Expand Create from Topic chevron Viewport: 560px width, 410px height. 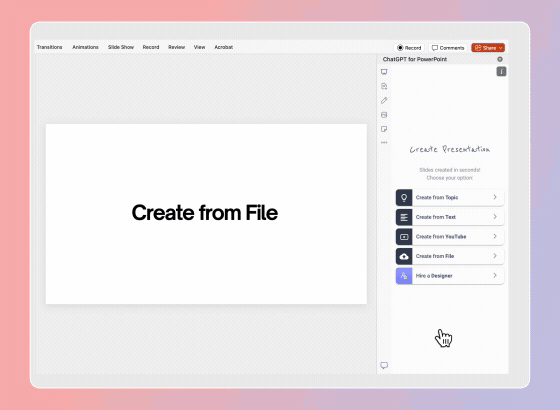click(x=495, y=197)
